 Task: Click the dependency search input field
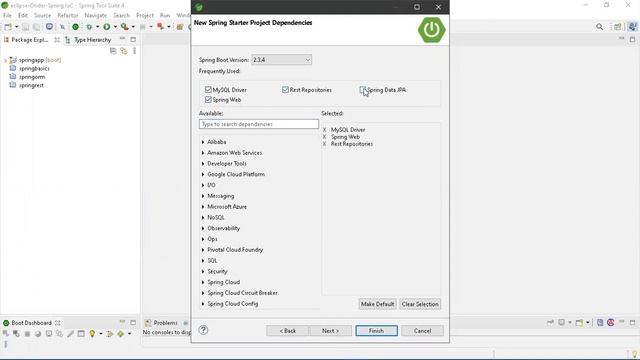coord(259,124)
